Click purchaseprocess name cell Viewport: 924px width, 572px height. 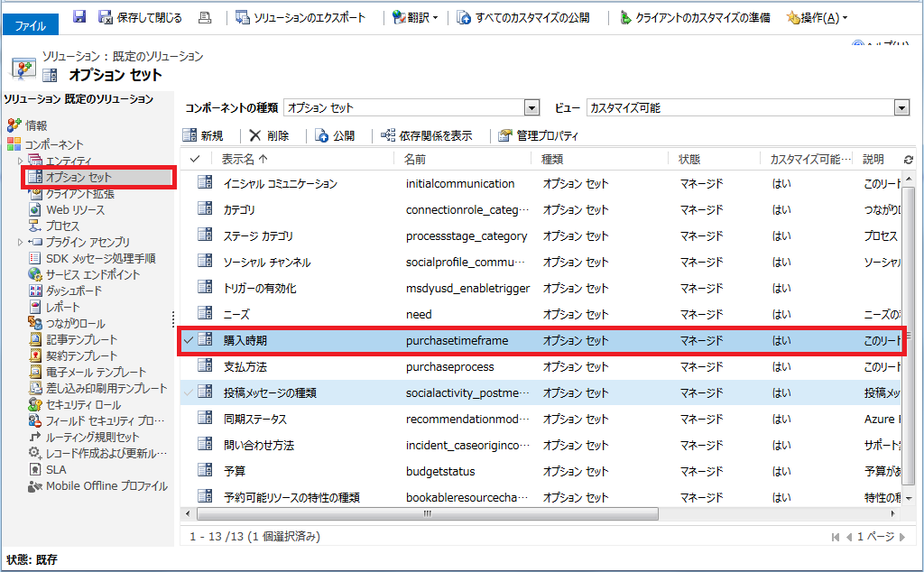pos(449,367)
